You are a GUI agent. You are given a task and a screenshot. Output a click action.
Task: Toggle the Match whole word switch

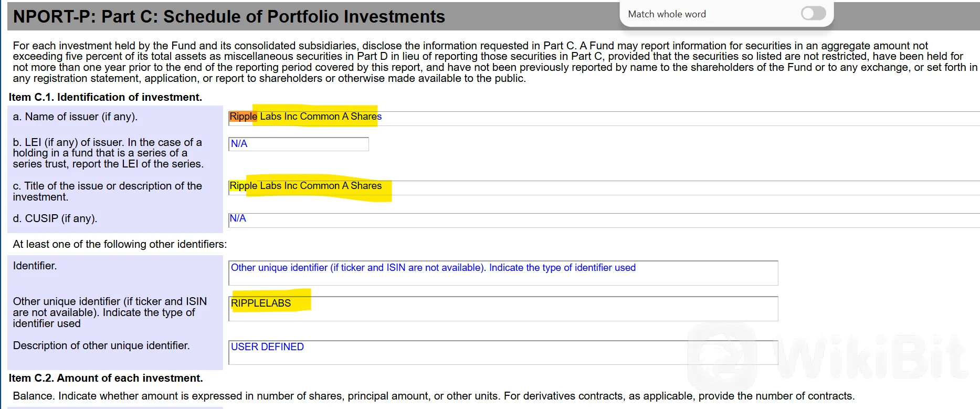tap(813, 14)
